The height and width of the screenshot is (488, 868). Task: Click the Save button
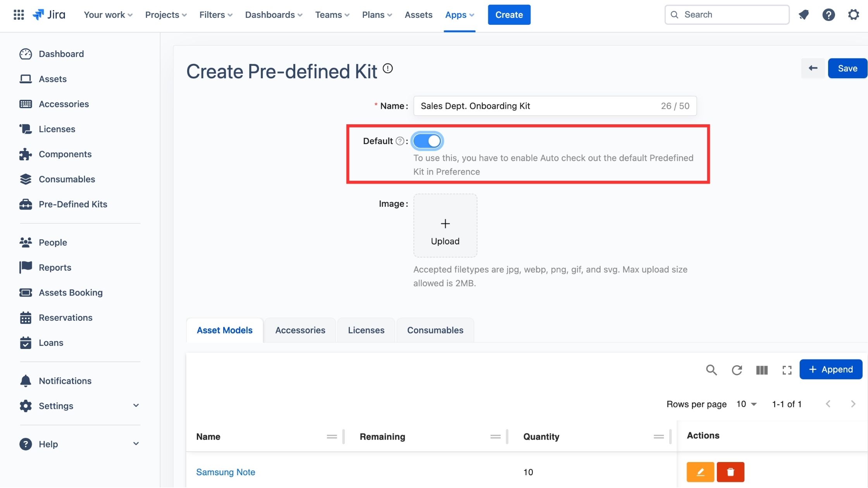point(847,68)
